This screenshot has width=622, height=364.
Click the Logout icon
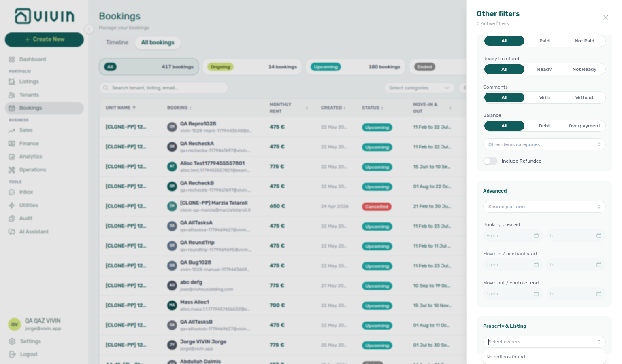[12, 354]
